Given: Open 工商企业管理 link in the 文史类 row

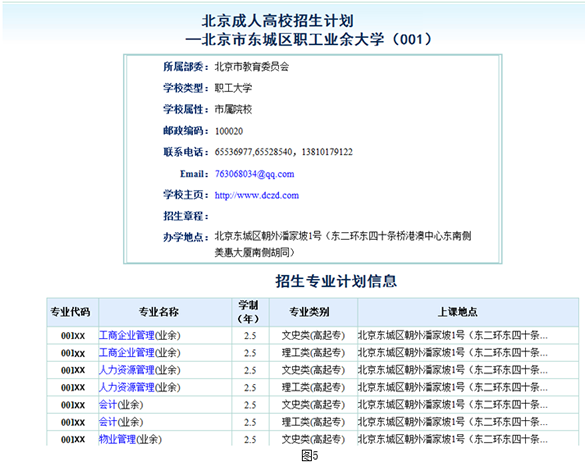Looking at the screenshot, I should tap(126, 336).
